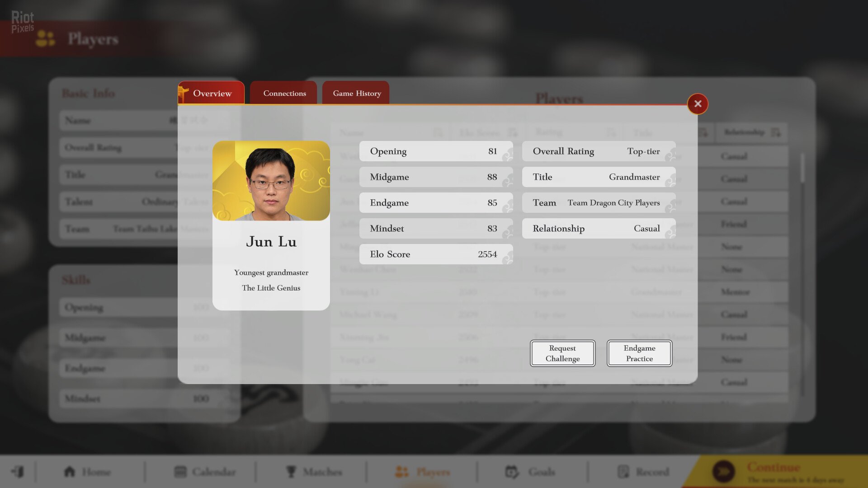This screenshot has height=488, width=868.
Task: Toggle sorting on the Elo Score column
Action: (x=513, y=132)
